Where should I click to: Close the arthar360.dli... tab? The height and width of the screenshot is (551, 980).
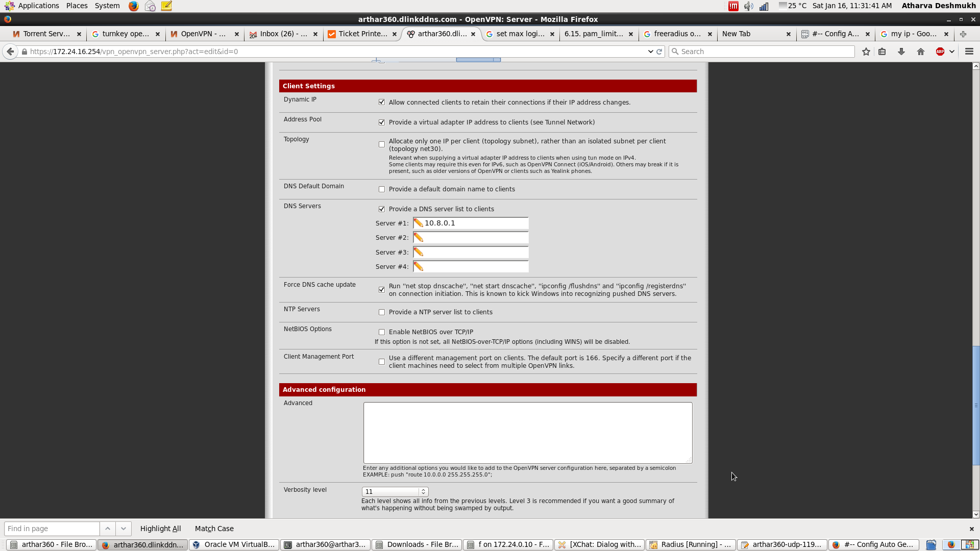[x=473, y=34]
